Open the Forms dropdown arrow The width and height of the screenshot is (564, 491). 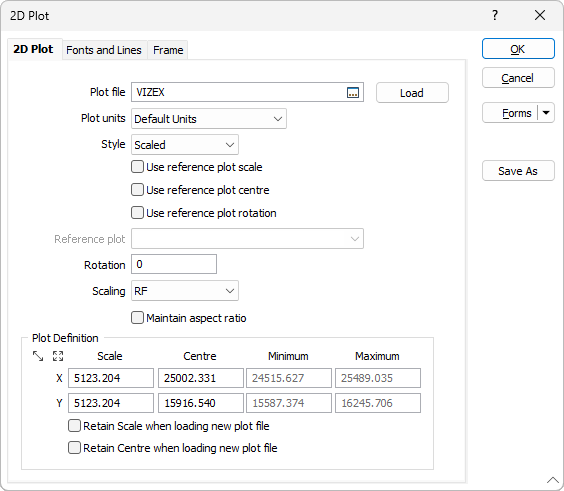click(x=546, y=113)
